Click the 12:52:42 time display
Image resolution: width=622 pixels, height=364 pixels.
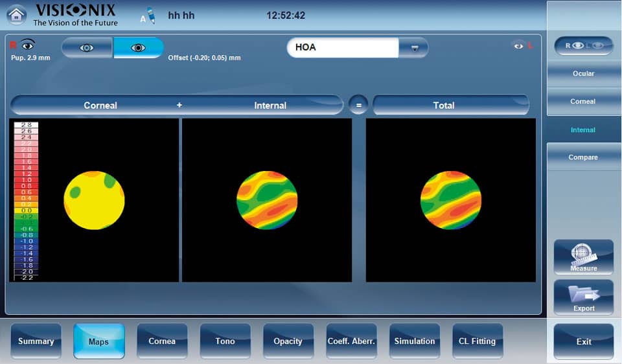point(286,16)
